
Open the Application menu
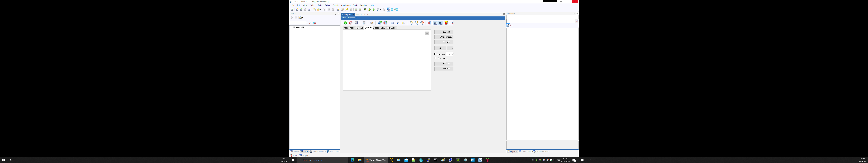tap(346, 5)
